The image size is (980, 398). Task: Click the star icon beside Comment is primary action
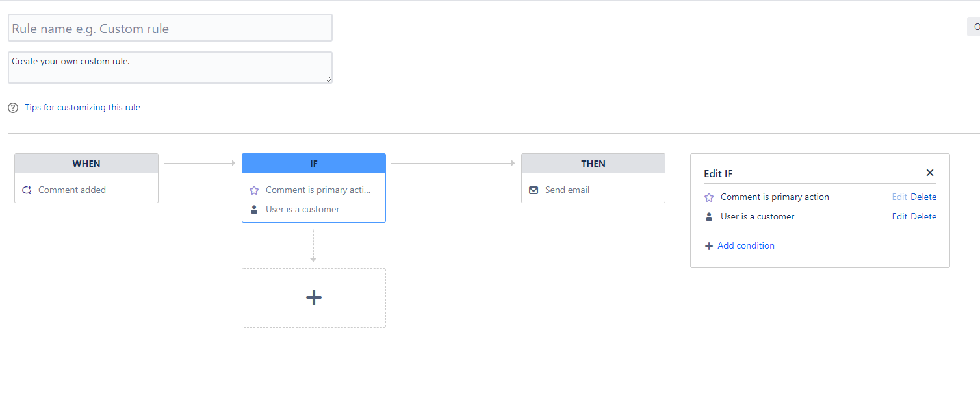(x=254, y=190)
